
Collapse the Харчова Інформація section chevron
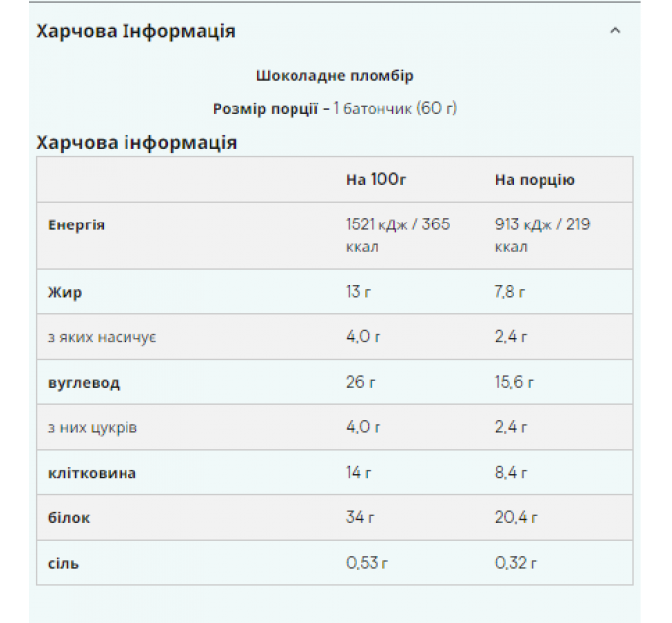[x=615, y=31]
